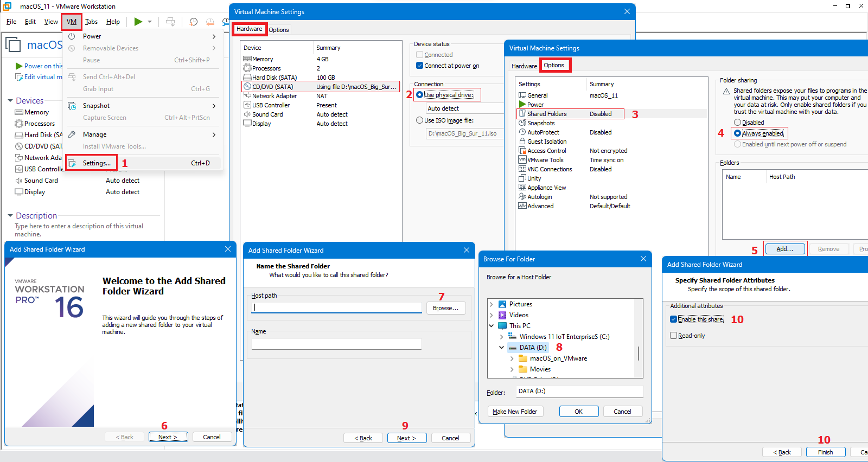Click the CD/DVD (SATA) disc icon in Hardware list
Viewport: 868px width, 462px height.
tap(247, 87)
